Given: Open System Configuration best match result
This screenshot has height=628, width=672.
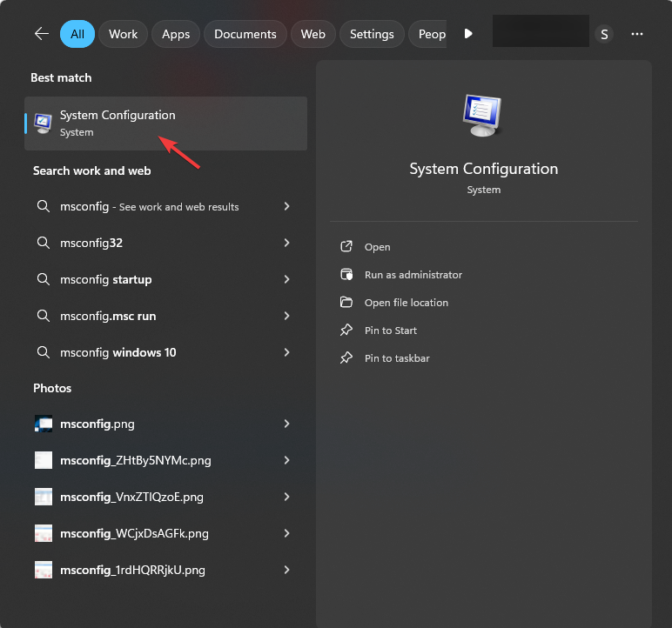Looking at the screenshot, I should click(166, 124).
